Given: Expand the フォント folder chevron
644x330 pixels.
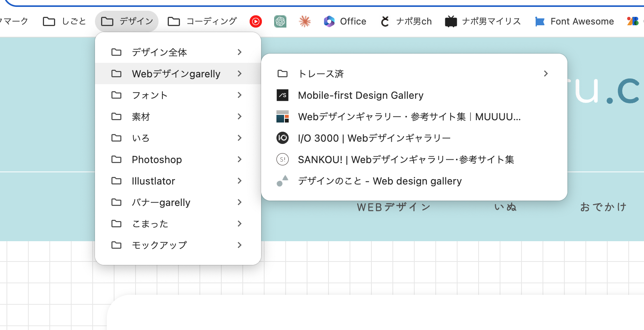Looking at the screenshot, I should 240,95.
